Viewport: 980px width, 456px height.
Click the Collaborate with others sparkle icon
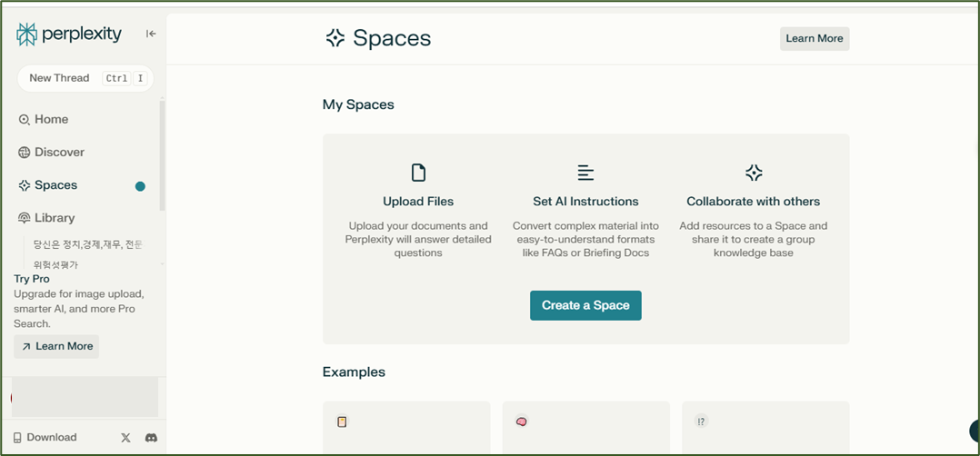[754, 173]
